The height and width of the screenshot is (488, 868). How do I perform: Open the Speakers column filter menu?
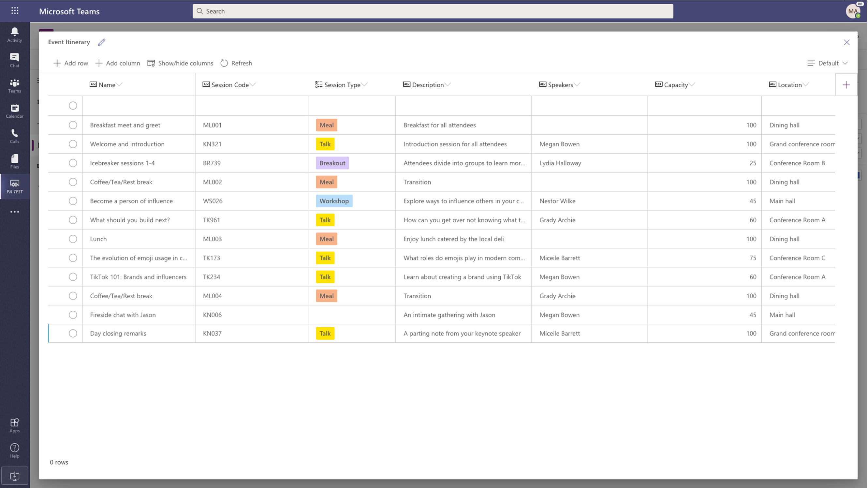[x=576, y=84]
